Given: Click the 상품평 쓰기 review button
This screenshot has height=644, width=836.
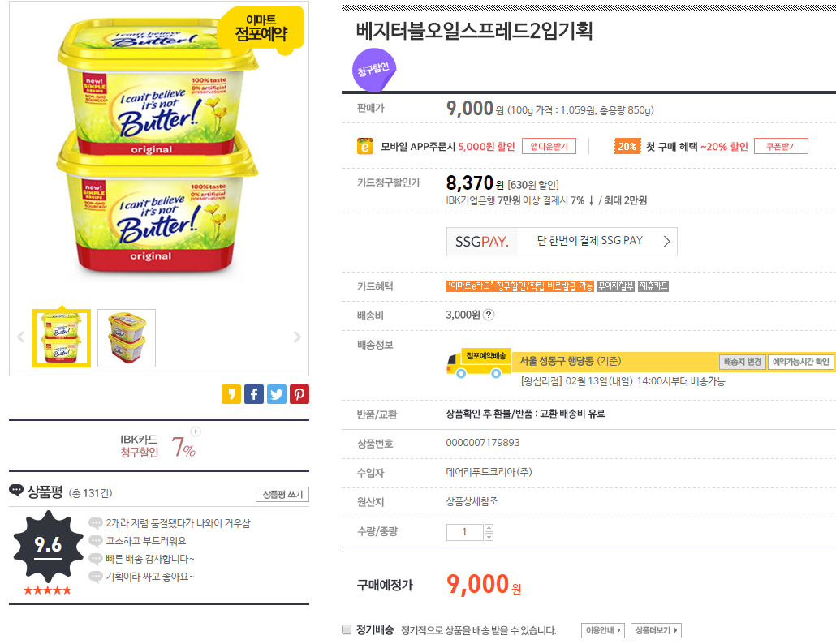Looking at the screenshot, I should click(x=282, y=494).
